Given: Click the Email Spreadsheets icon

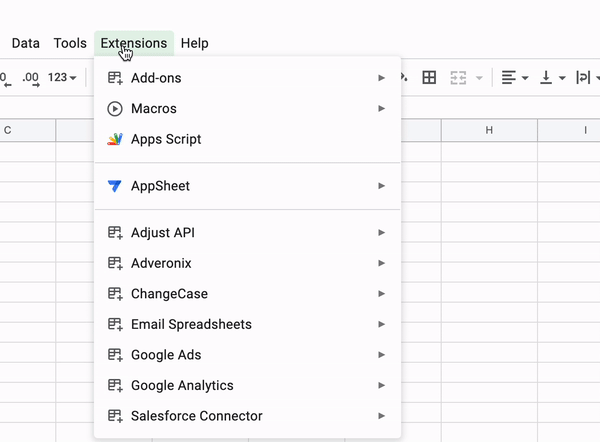Looking at the screenshot, I should click(115, 325).
